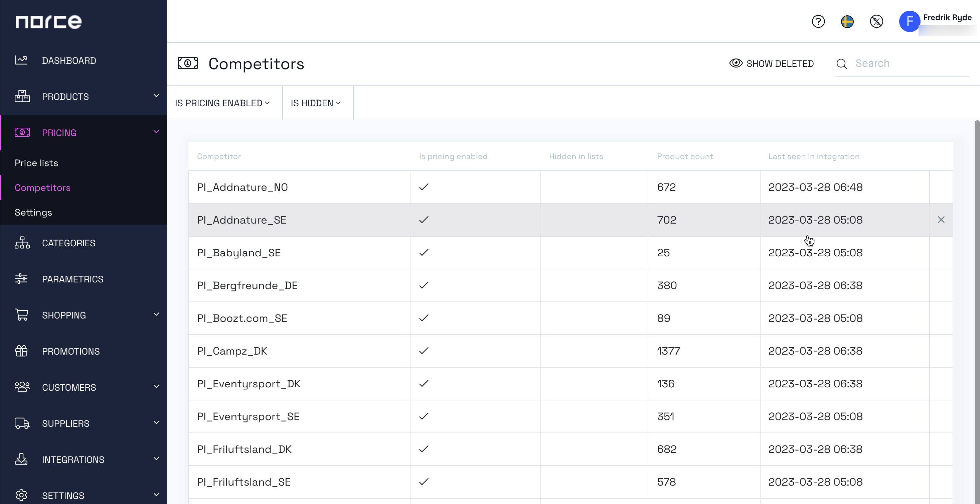The height and width of the screenshot is (504, 980).
Task: Delete PI_Addnature_SE row with X icon
Action: 941,220
